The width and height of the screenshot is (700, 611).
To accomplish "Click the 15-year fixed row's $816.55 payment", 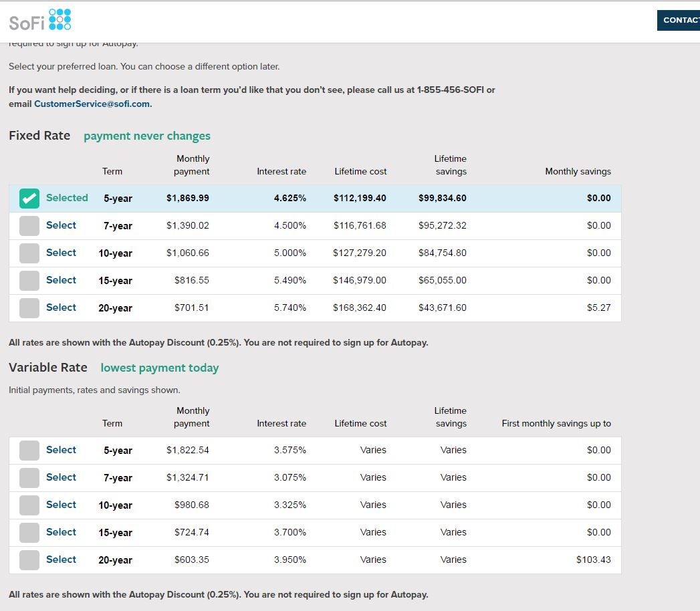I will click(x=191, y=280).
